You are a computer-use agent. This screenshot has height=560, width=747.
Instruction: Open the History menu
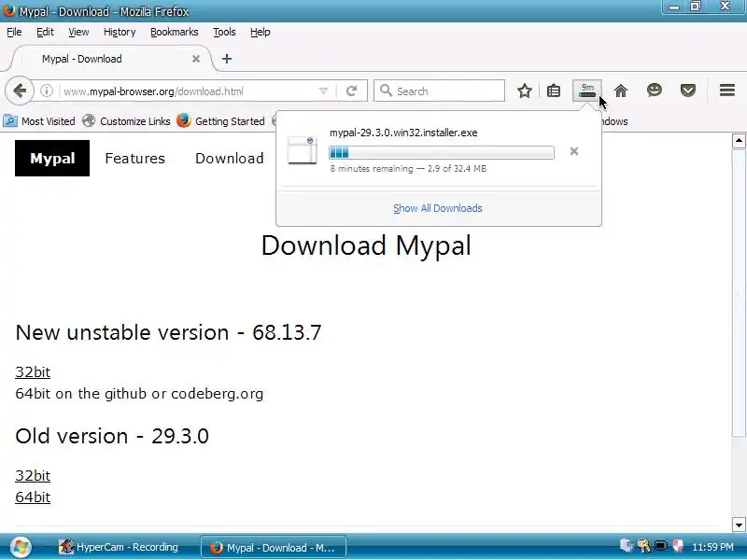pyautogui.click(x=120, y=32)
